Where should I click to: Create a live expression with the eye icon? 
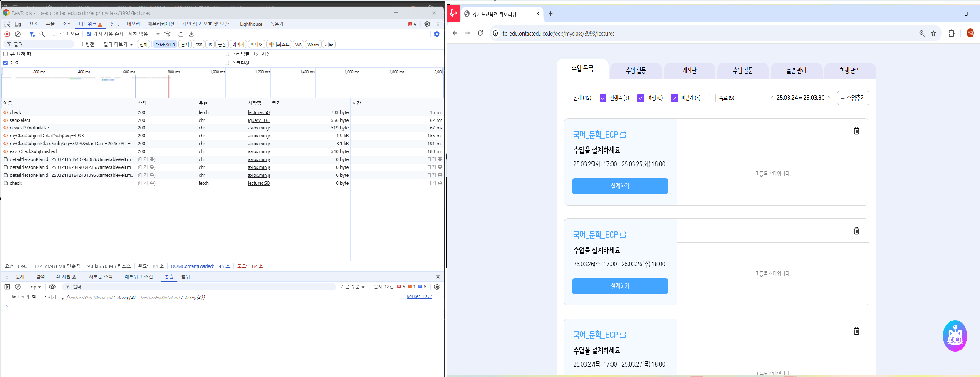pos(52,287)
